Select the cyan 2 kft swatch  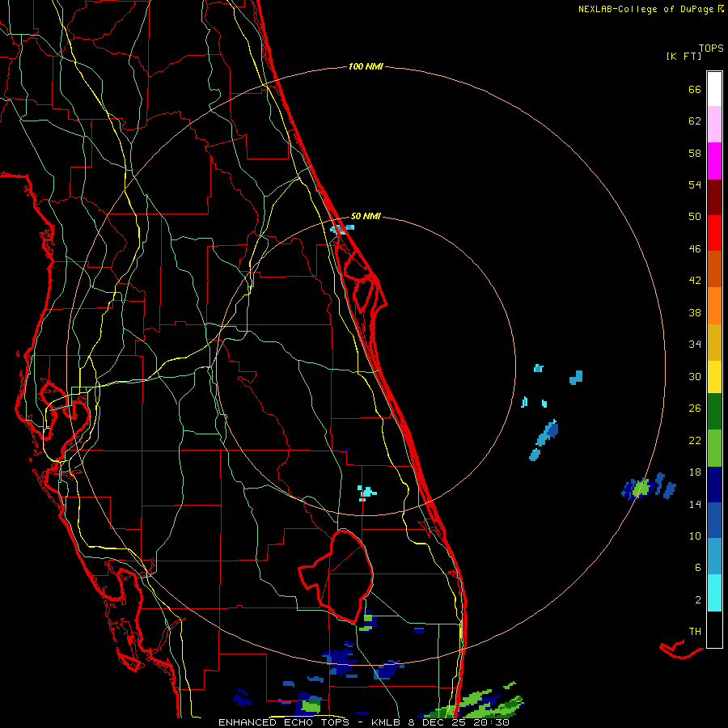(714, 593)
